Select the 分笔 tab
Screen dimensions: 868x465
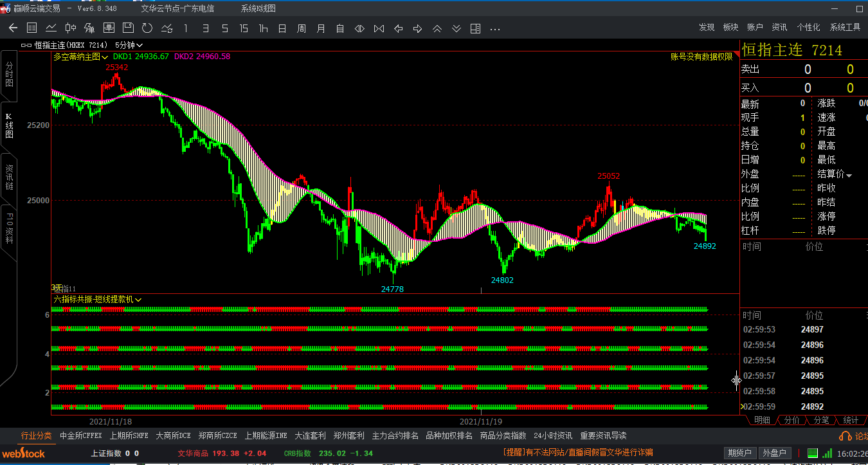(x=821, y=420)
